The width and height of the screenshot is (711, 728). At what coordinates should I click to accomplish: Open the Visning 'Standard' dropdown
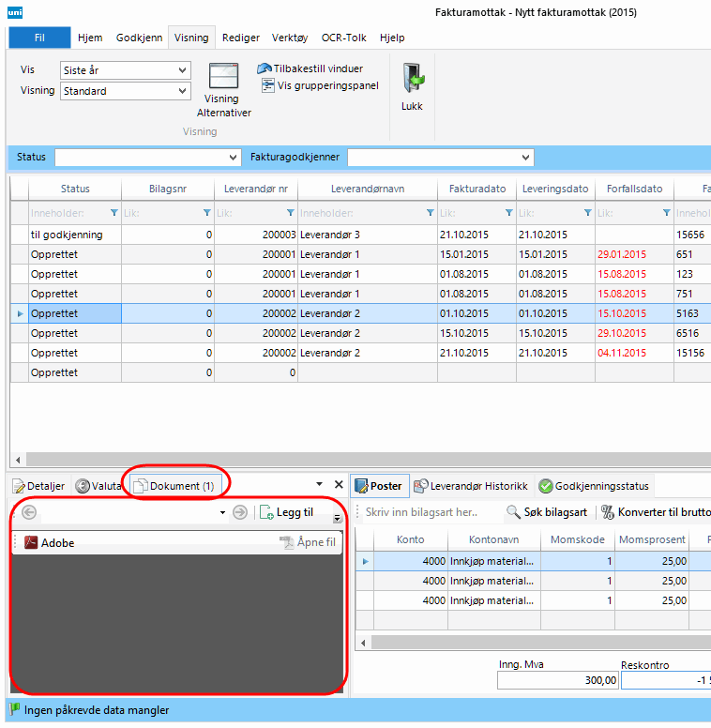tap(182, 91)
